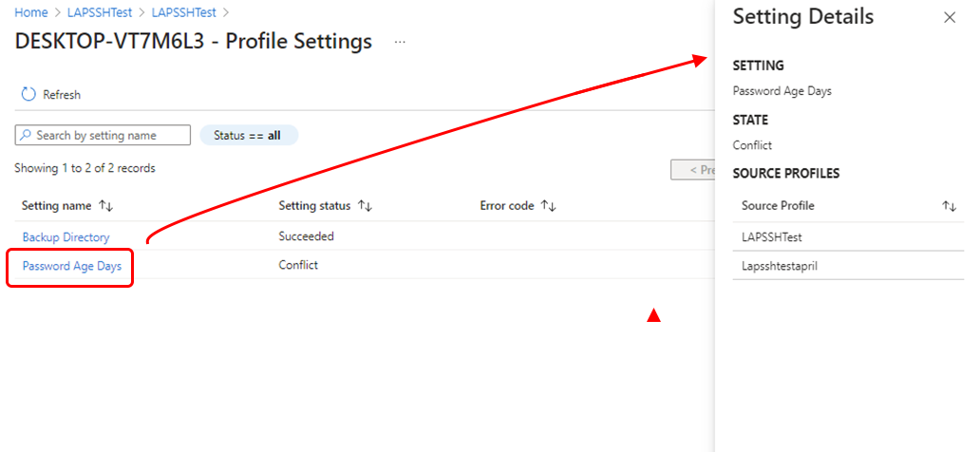Screen dimensions: 980x452
Task: Sort by Setting status arrows
Action: click(365, 206)
